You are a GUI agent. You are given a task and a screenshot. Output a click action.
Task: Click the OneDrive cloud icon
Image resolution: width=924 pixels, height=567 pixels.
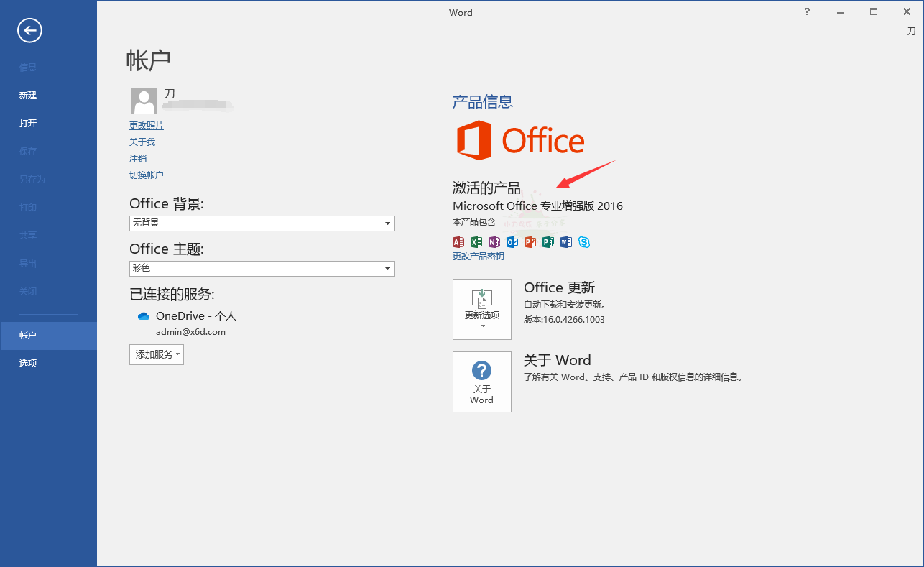pos(144,316)
